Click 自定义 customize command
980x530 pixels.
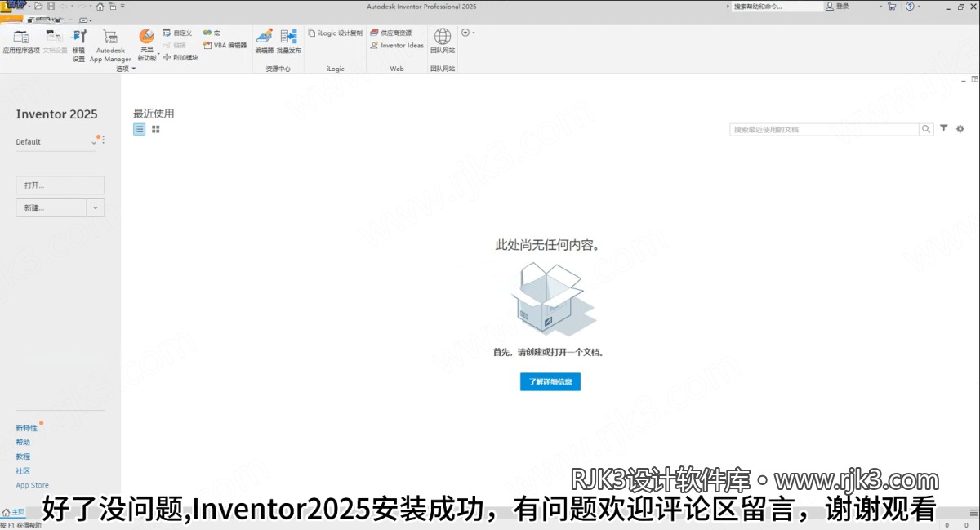177,33
